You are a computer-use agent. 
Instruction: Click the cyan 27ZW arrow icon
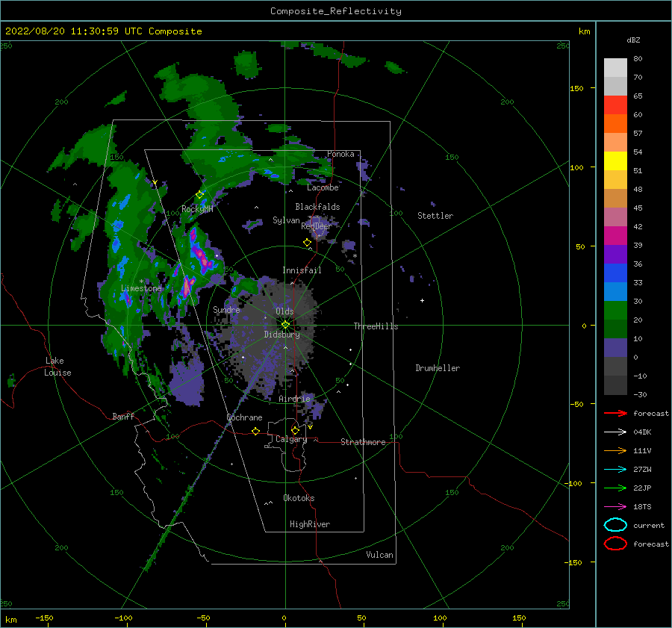[x=615, y=470]
